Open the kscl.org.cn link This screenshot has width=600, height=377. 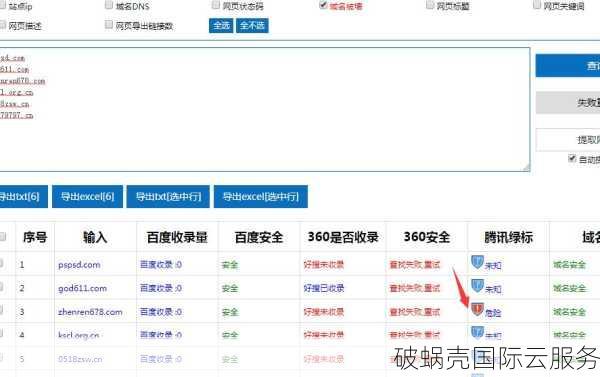tap(78, 335)
